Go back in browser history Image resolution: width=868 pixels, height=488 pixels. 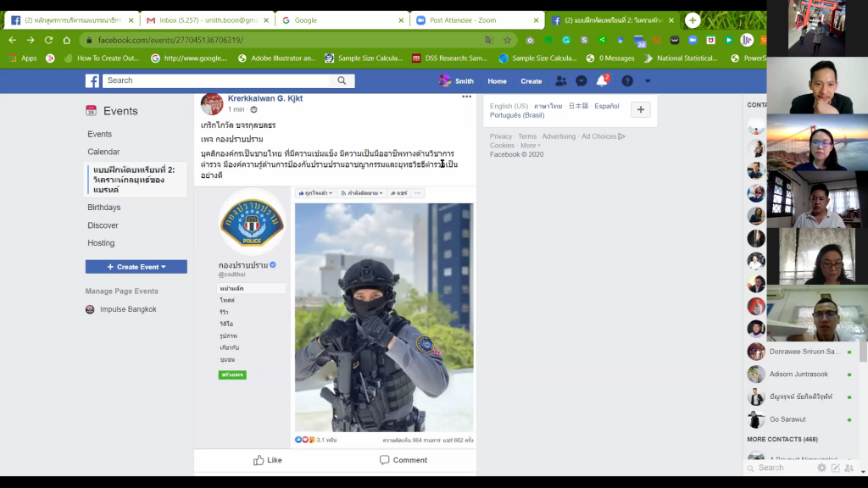[12, 40]
